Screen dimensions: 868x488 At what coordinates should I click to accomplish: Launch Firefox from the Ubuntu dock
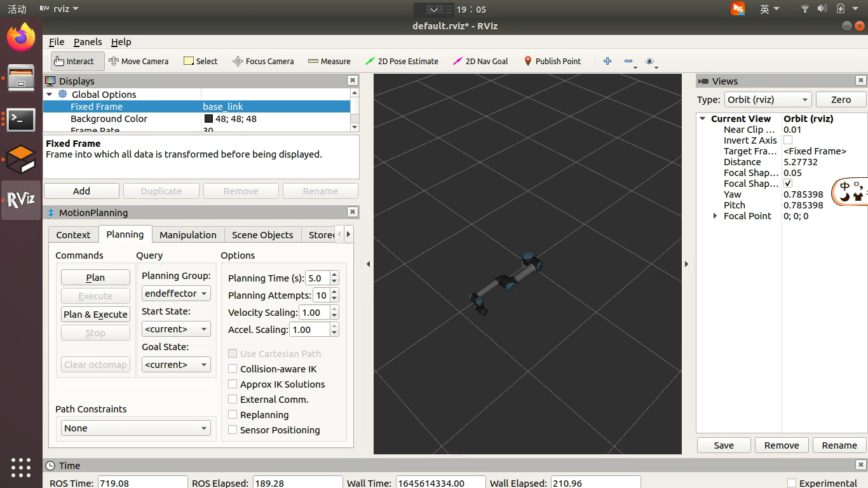(21, 37)
